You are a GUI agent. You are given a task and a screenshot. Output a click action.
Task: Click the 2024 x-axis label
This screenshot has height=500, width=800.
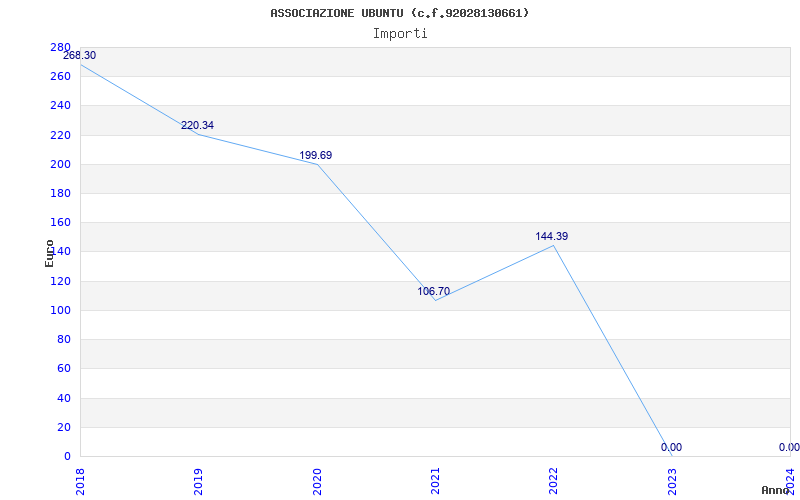(790, 482)
